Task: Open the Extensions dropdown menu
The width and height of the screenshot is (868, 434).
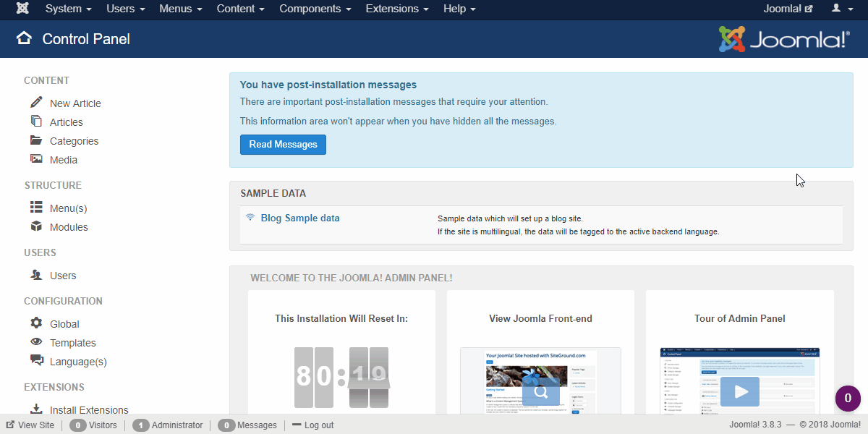Action: pyautogui.click(x=397, y=9)
